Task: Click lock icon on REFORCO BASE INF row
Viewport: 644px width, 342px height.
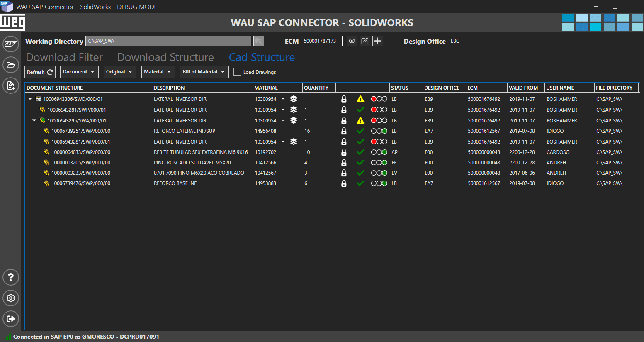Action: [344, 183]
